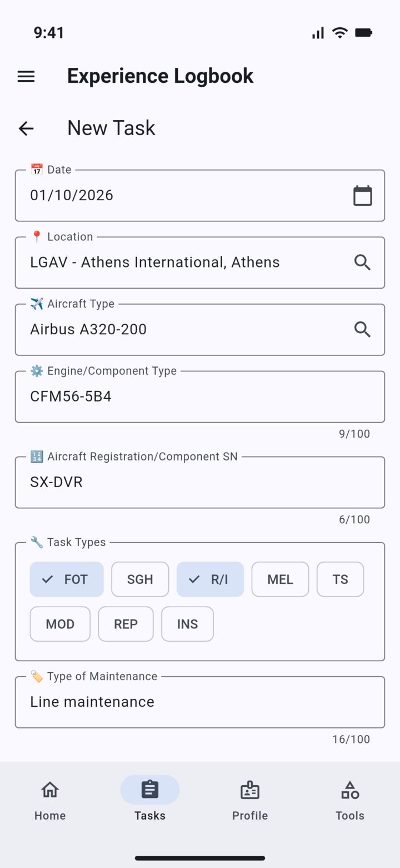
Task: Switch to the Tools tab label
Action: point(350,816)
